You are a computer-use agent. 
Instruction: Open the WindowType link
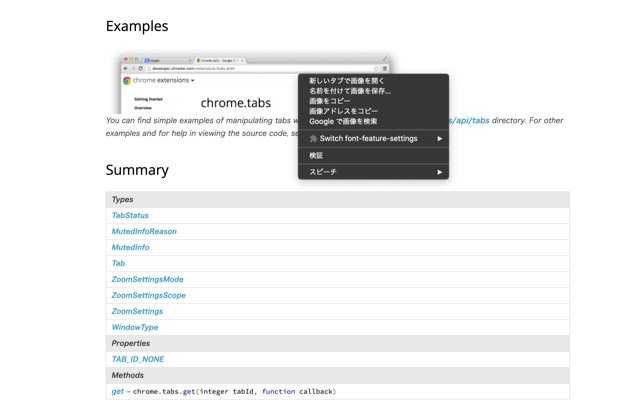pyautogui.click(x=134, y=327)
